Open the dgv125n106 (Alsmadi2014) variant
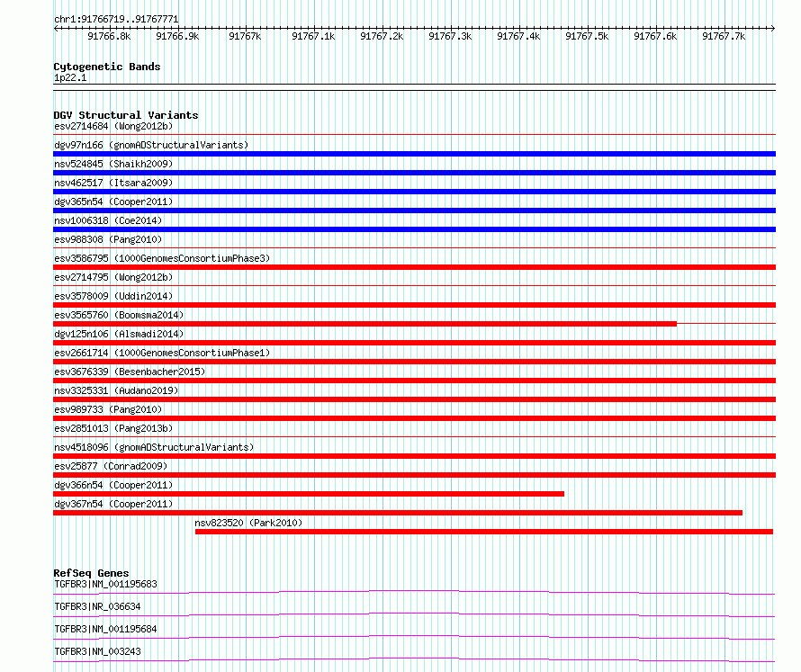 tap(119, 334)
